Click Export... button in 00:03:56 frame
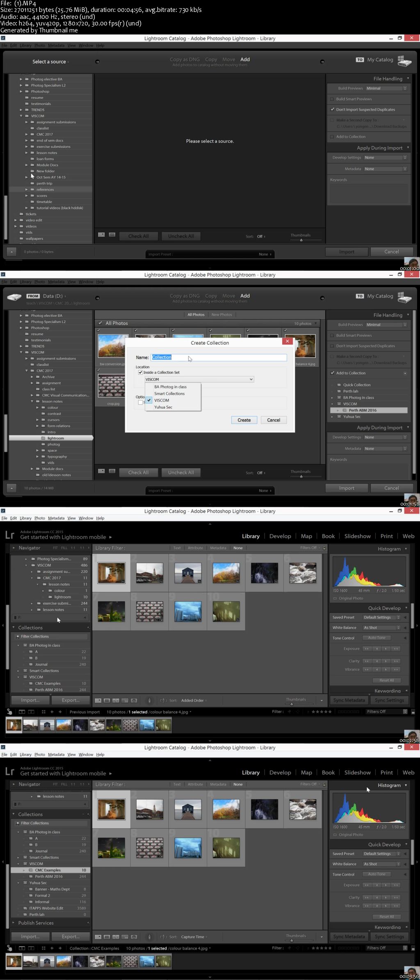 pyautogui.click(x=71, y=936)
